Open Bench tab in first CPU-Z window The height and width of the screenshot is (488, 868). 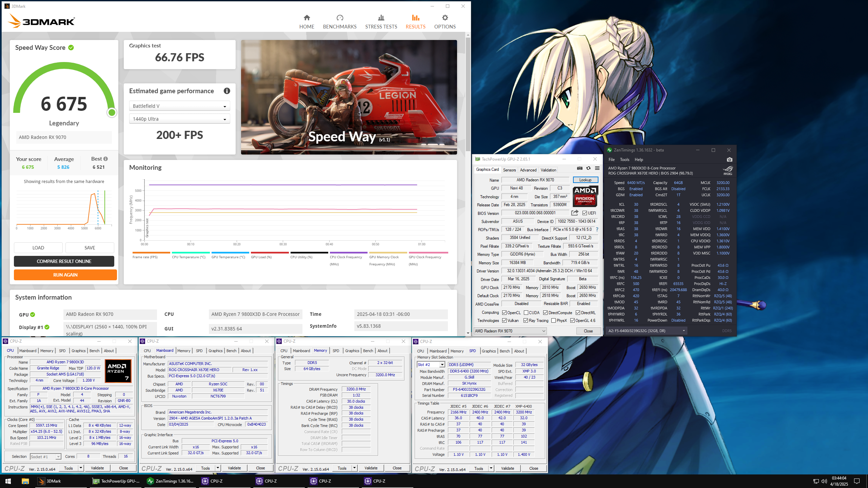click(95, 351)
